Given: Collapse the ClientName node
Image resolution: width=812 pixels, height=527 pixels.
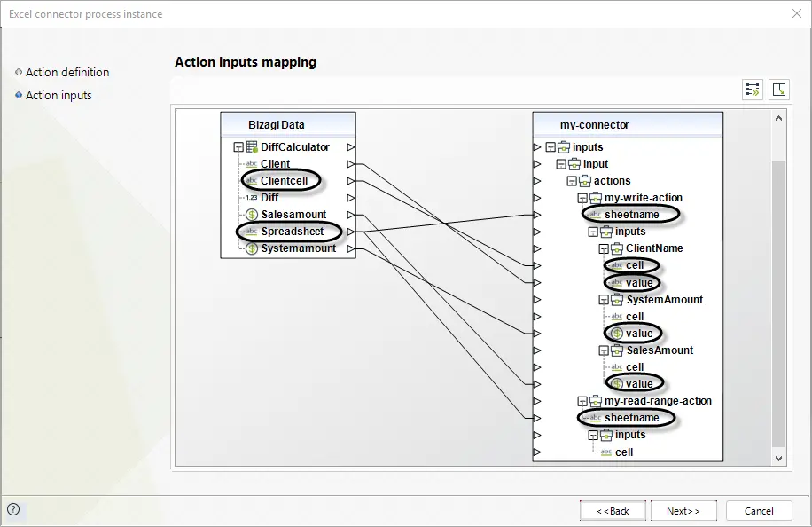Looking at the screenshot, I should pyautogui.click(x=604, y=248).
